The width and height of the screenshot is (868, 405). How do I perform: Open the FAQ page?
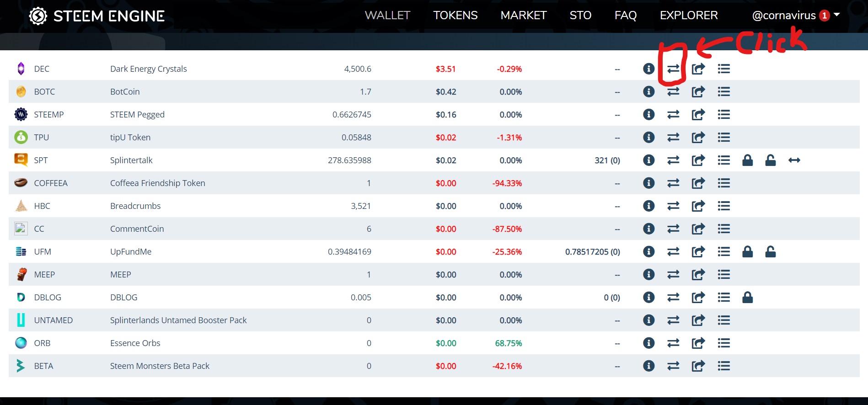click(x=625, y=16)
